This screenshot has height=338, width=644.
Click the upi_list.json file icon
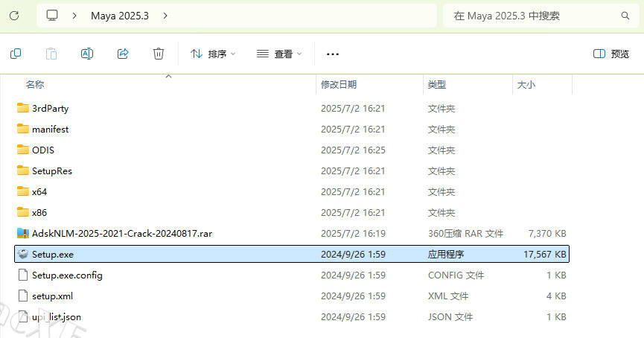click(x=23, y=316)
